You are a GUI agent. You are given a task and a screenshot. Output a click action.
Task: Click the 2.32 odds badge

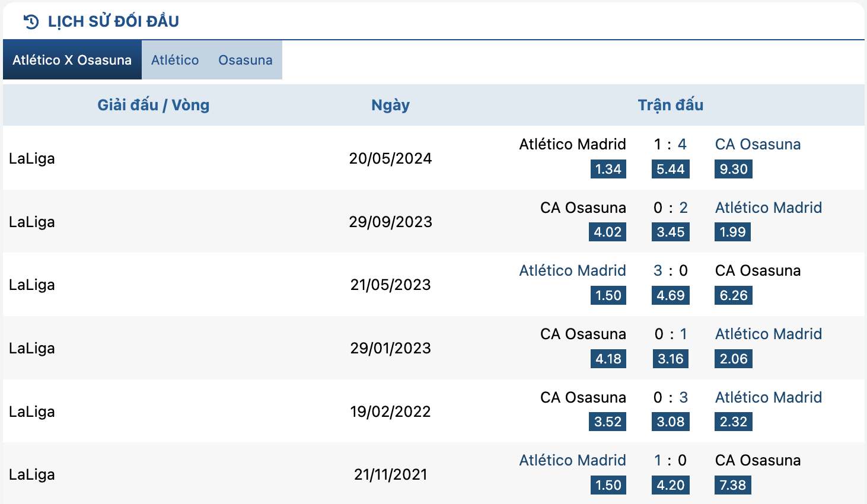[734, 422]
